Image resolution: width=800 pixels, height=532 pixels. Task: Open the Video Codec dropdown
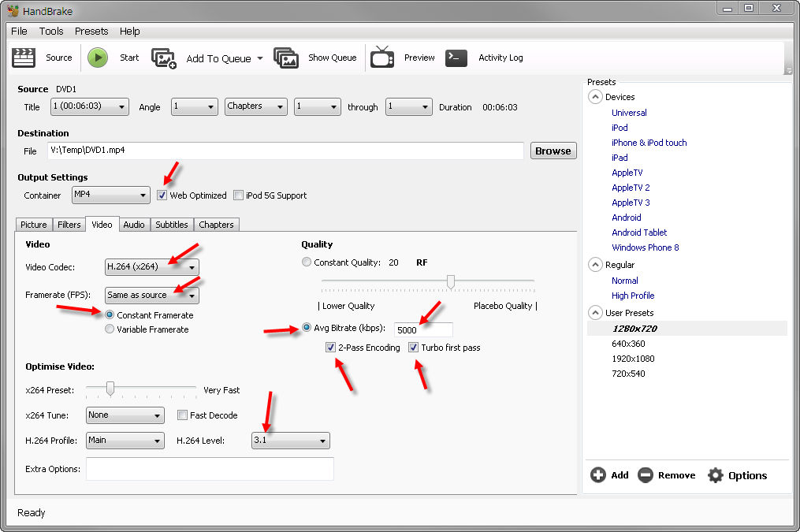point(151,267)
